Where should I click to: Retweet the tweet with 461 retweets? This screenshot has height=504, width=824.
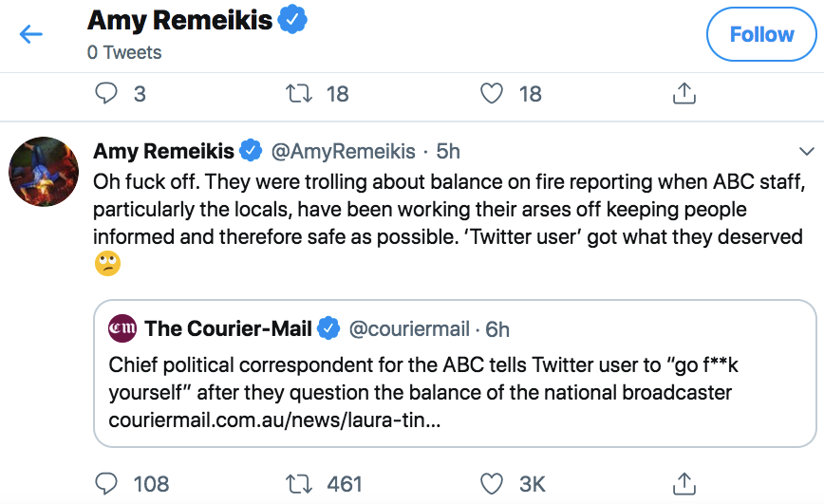coord(299,484)
